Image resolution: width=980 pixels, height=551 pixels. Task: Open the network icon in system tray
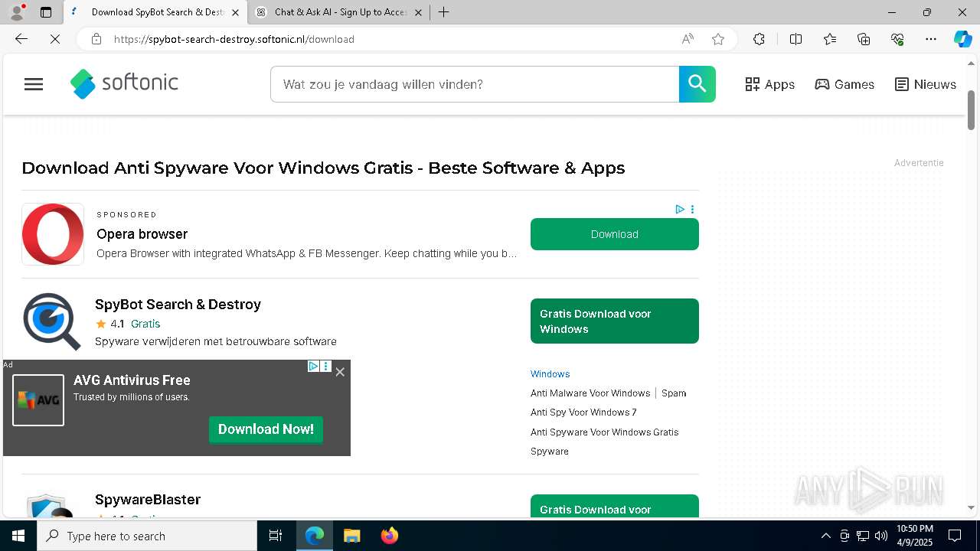click(x=863, y=536)
